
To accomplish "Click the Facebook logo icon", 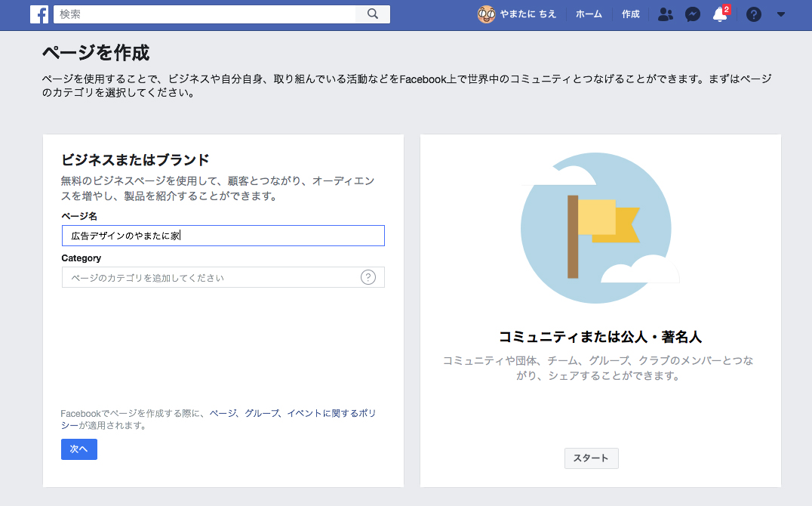I will point(39,14).
